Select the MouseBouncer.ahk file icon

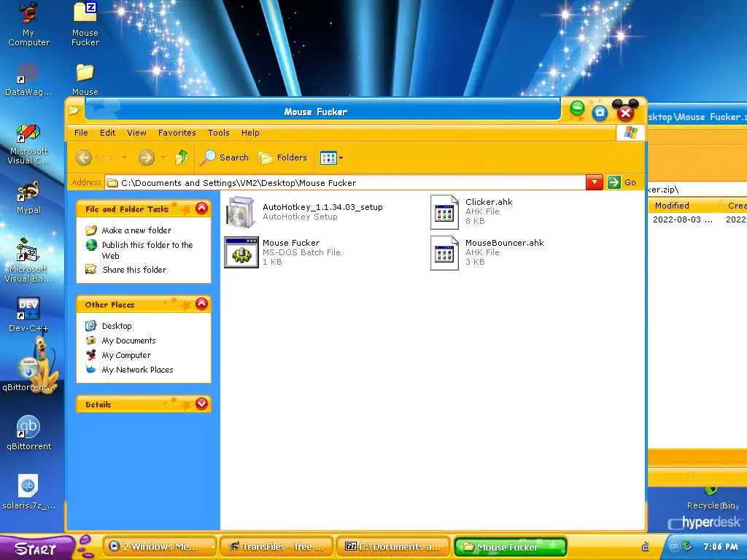click(x=444, y=253)
